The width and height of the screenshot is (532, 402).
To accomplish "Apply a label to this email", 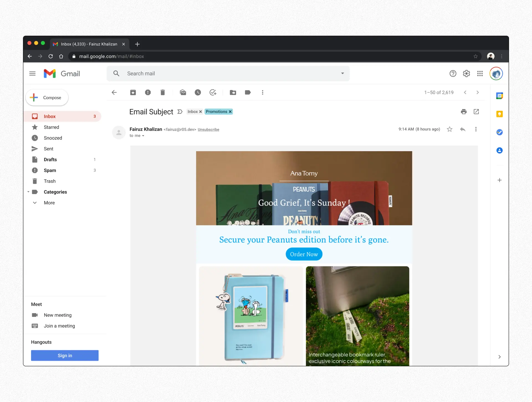I will point(248,92).
